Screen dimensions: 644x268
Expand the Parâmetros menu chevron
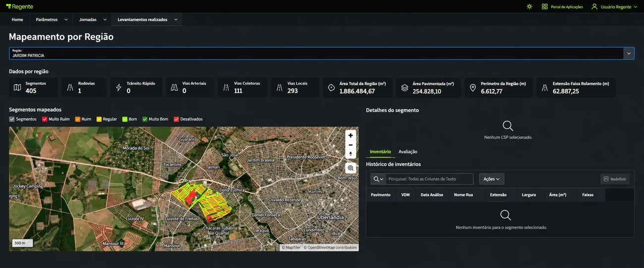click(66, 20)
